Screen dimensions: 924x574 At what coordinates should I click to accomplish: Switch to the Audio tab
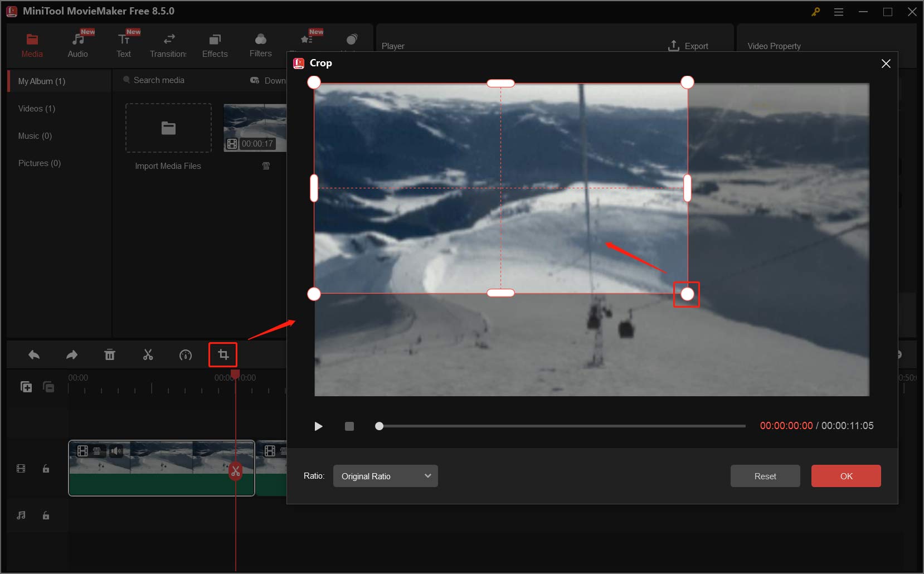click(x=77, y=45)
